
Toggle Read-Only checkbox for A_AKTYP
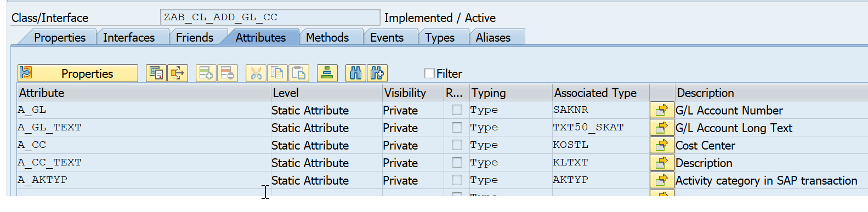(457, 180)
